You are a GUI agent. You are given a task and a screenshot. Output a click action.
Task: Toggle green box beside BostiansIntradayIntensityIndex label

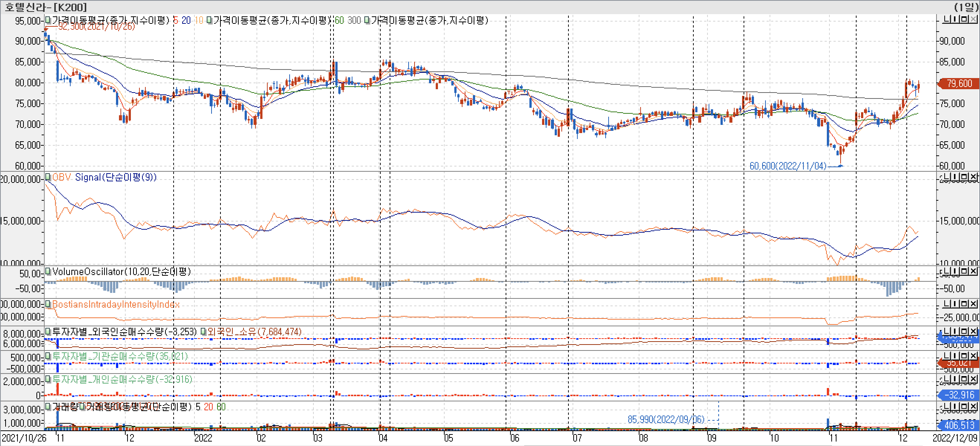tap(48, 304)
